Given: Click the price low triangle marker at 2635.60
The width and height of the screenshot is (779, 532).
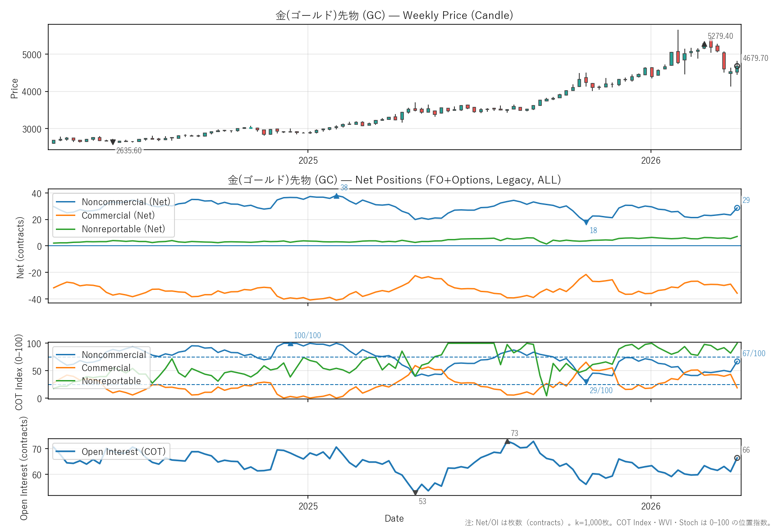Looking at the screenshot, I should click(x=113, y=142).
